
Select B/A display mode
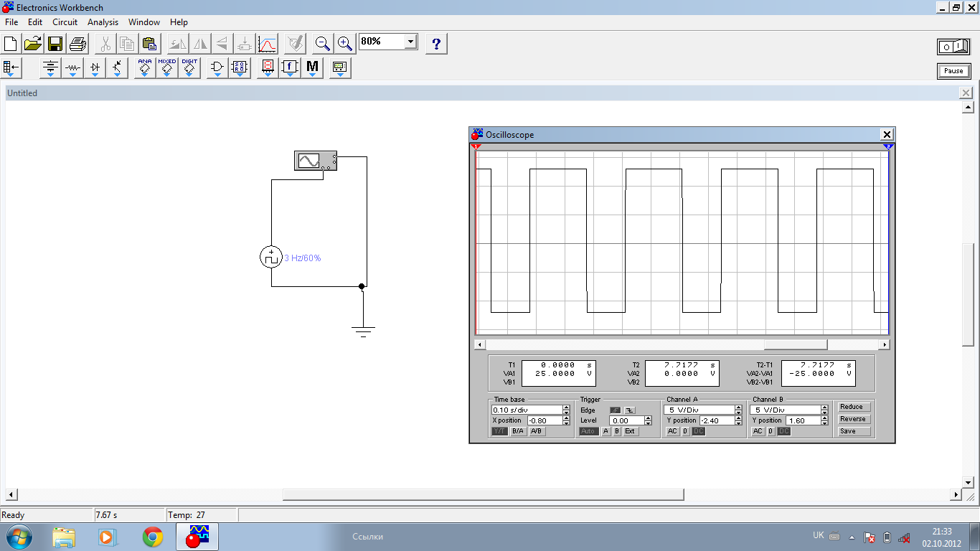pyautogui.click(x=518, y=431)
